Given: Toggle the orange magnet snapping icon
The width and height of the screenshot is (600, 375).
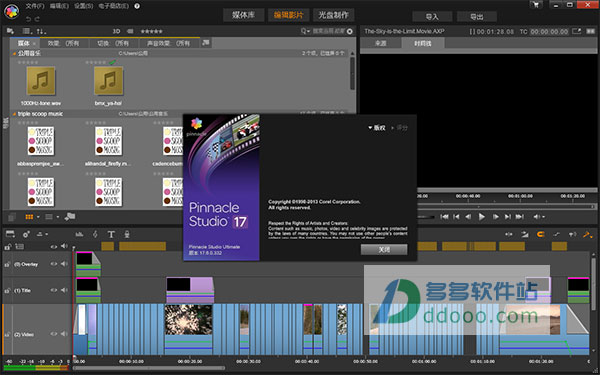Looking at the screenshot, I should tap(540, 234).
